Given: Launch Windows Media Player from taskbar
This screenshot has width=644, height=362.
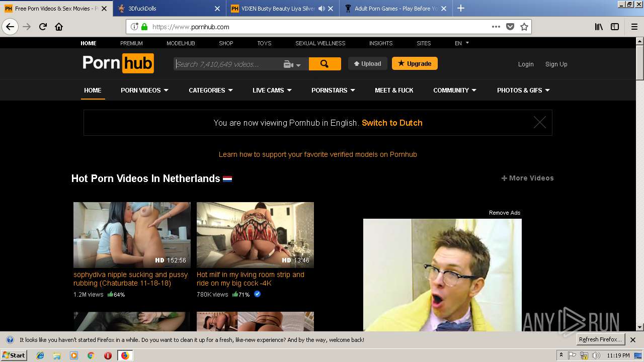Looking at the screenshot, I should [x=74, y=355].
